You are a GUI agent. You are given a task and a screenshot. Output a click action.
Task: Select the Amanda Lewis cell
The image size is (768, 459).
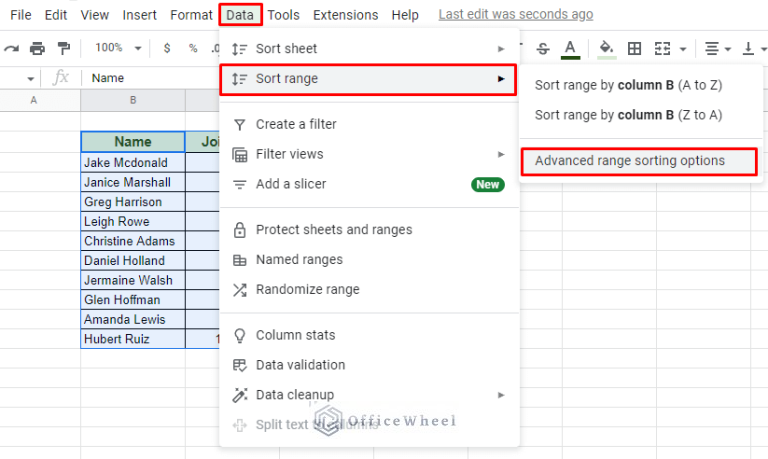pos(133,319)
